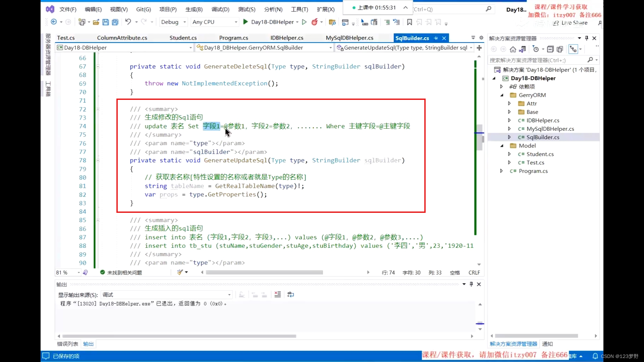This screenshot has width=644, height=362.
Task: Click the SqlBuilder.cs close button tab
Action: [x=444, y=38]
